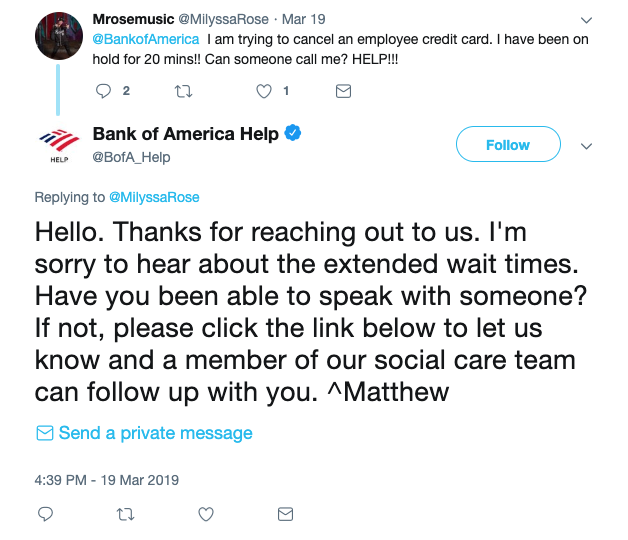Like the Bank of America Help reply
This screenshot has height=540, width=628.
(206, 514)
